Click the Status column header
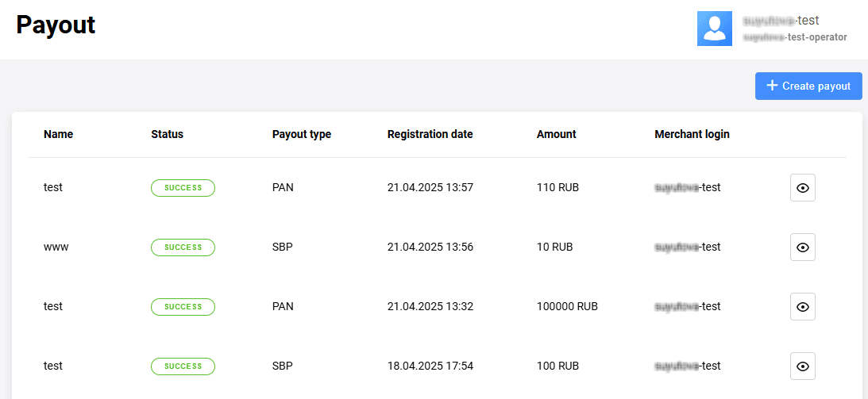The width and height of the screenshot is (868, 399). tap(168, 134)
